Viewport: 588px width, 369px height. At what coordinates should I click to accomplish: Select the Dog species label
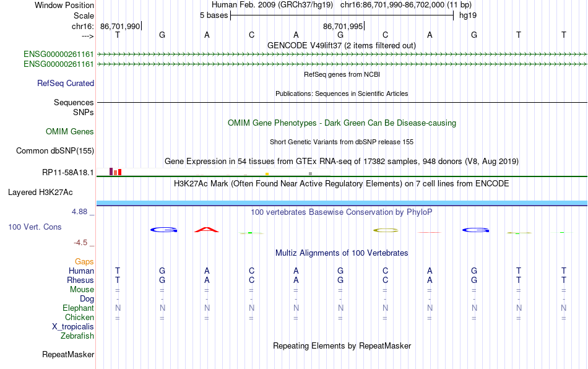(87, 299)
